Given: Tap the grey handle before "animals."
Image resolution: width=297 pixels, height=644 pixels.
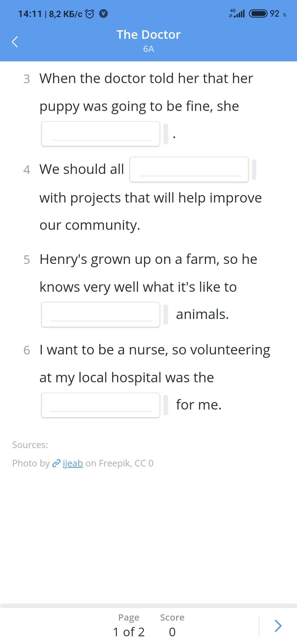Looking at the screenshot, I should pyautogui.click(x=166, y=315).
